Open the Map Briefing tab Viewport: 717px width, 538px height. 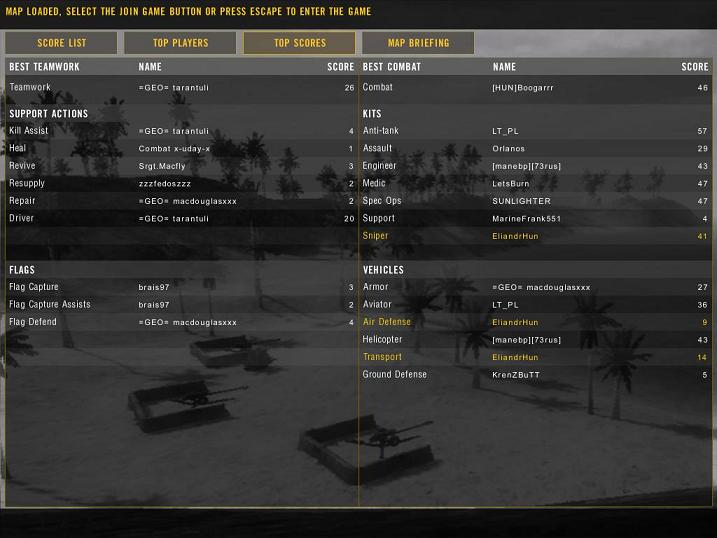[418, 43]
